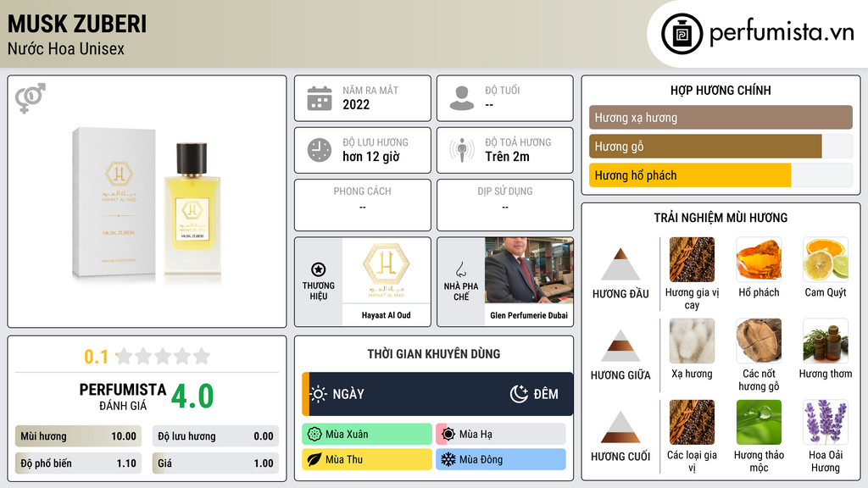Viewport: 868px width, 488px height.
Task: Select the Hương thảo mộc note image
Action: [759, 423]
